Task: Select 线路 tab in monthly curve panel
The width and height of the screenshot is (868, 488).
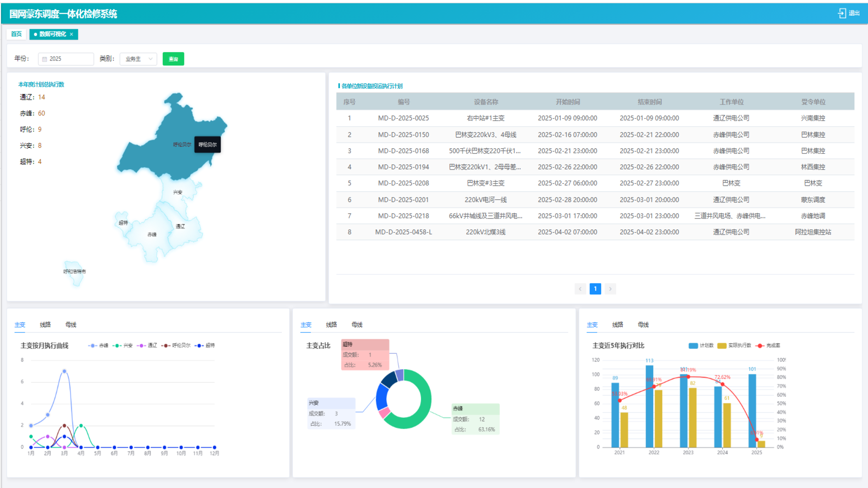Action: [45, 325]
